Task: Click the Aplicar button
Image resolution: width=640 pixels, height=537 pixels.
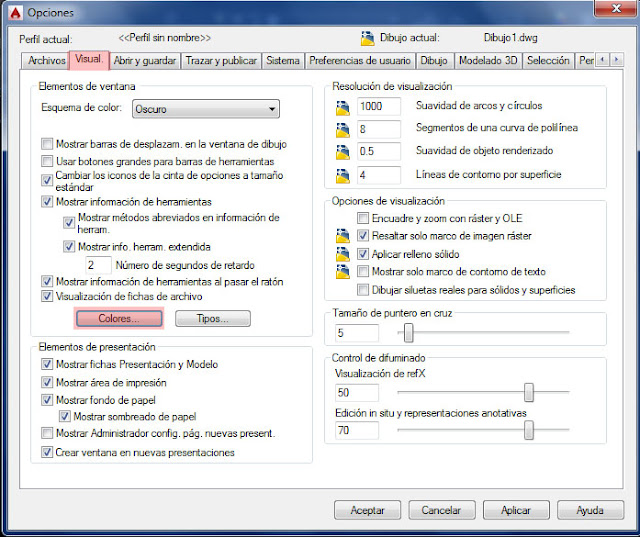Action: click(x=516, y=510)
